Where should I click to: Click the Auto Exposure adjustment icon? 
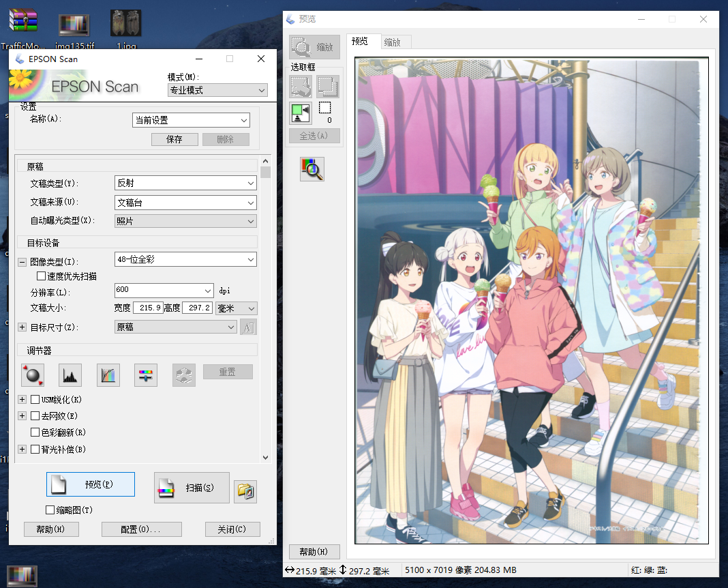pyautogui.click(x=33, y=374)
